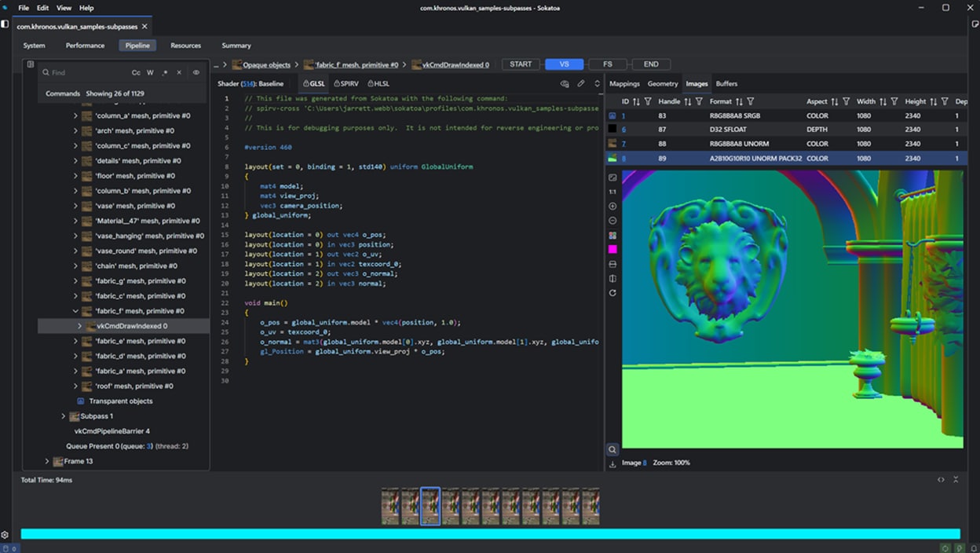The image size is (980, 553).
Task: Click the magenta color swatch in image toolbar
Action: coord(612,250)
